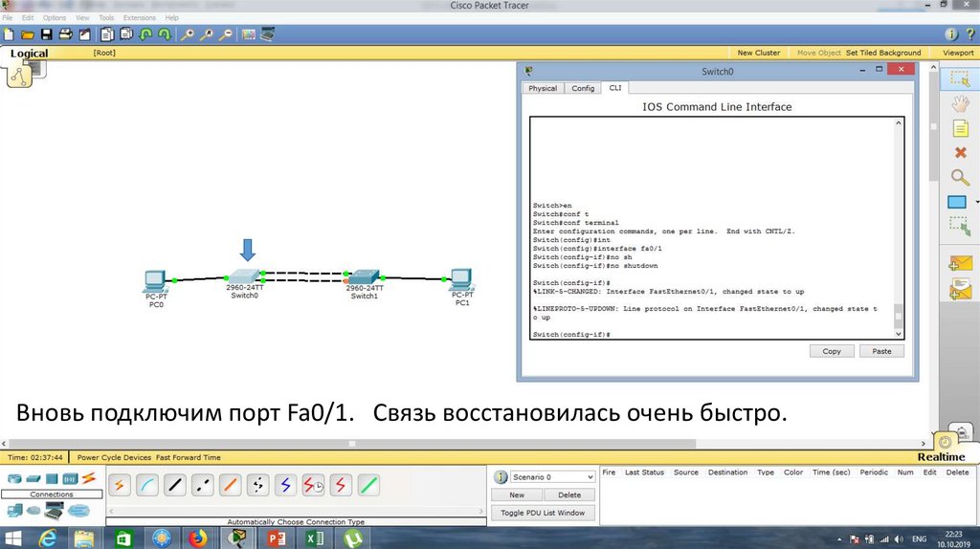Select Connections lightning category icon
The image size is (980, 549).
point(89,478)
